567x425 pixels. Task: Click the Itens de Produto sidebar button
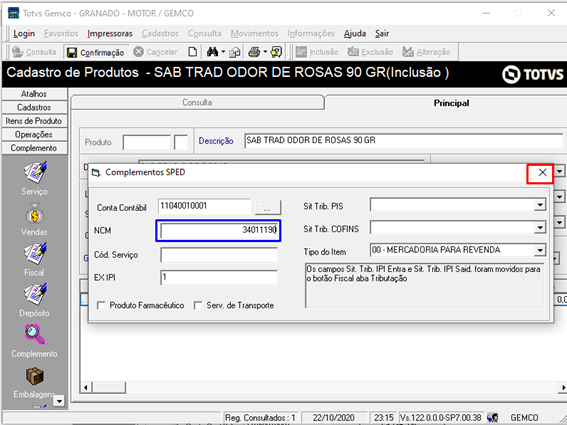34,121
